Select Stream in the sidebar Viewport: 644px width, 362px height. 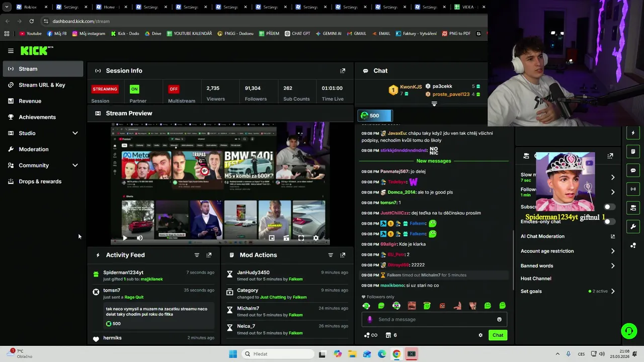(x=43, y=69)
